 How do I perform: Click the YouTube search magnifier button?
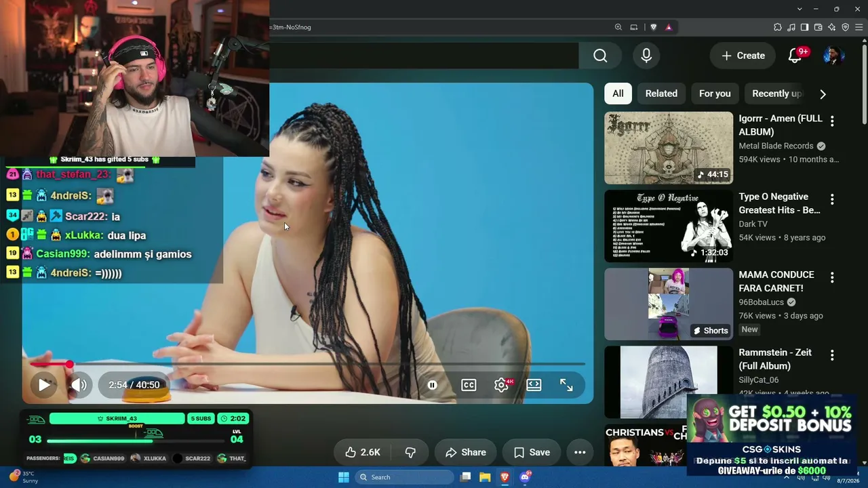click(x=600, y=56)
